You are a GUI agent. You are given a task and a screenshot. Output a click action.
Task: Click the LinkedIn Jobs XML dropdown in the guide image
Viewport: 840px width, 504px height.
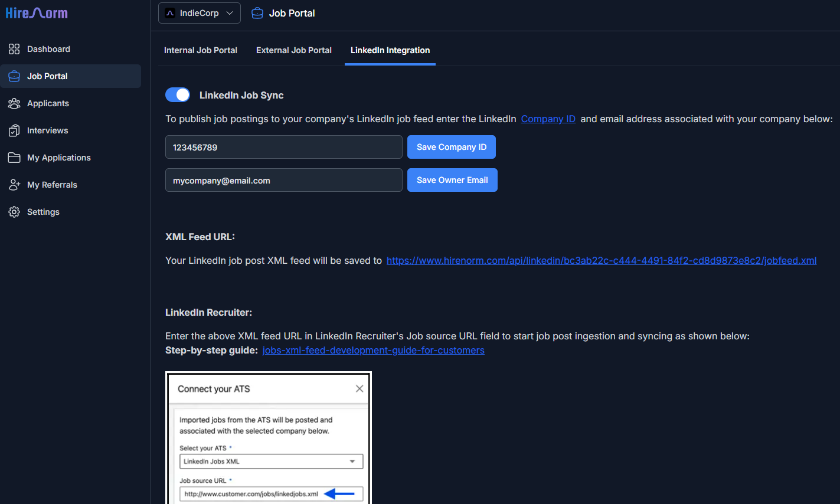(271, 462)
